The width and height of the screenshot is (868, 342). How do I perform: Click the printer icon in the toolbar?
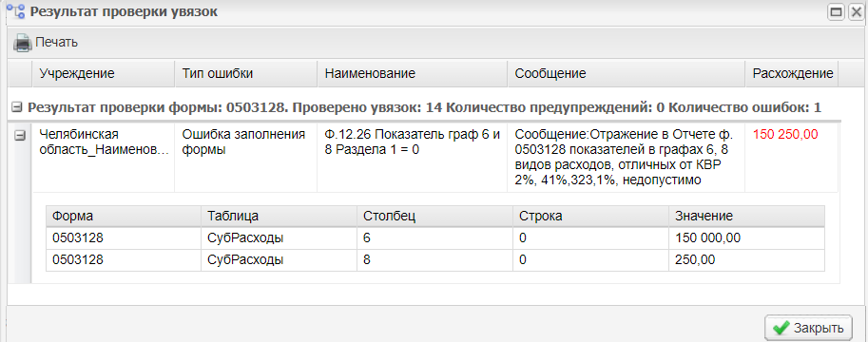click(x=22, y=42)
